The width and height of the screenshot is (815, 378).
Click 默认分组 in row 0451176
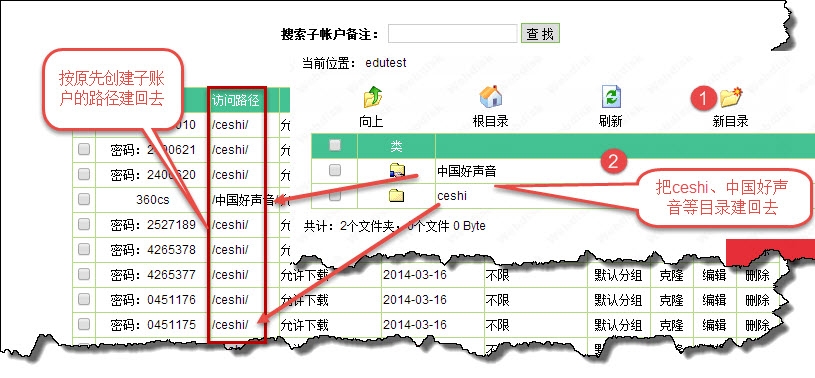pyautogui.click(x=619, y=300)
